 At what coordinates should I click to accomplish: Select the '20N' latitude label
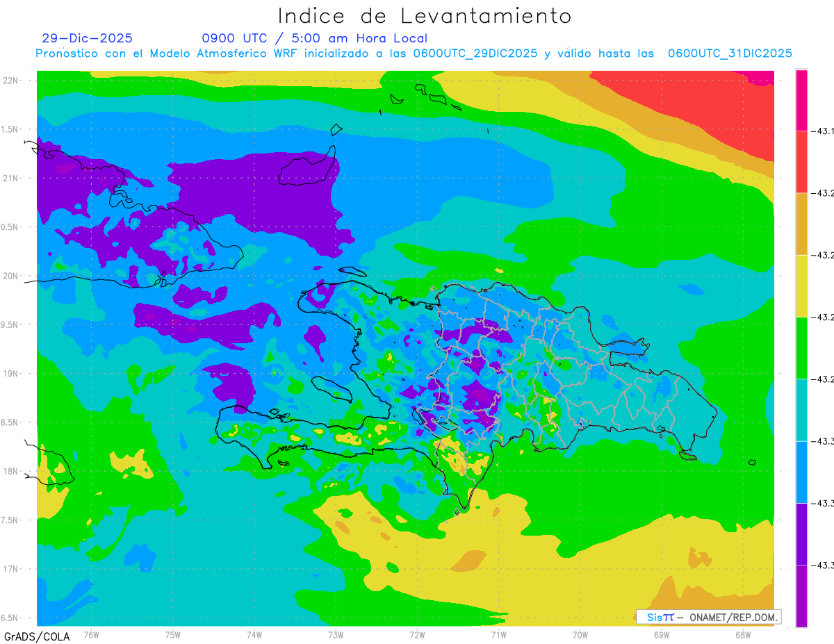[11, 276]
